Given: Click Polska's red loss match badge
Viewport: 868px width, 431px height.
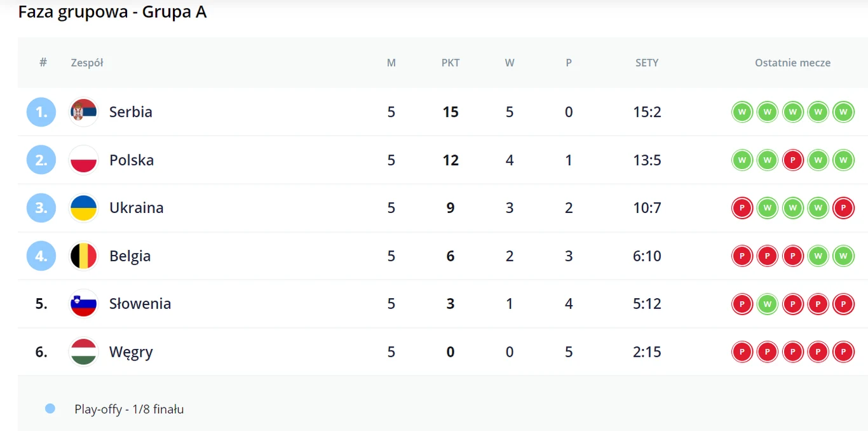Looking at the screenshot, I should pos(792,160).
